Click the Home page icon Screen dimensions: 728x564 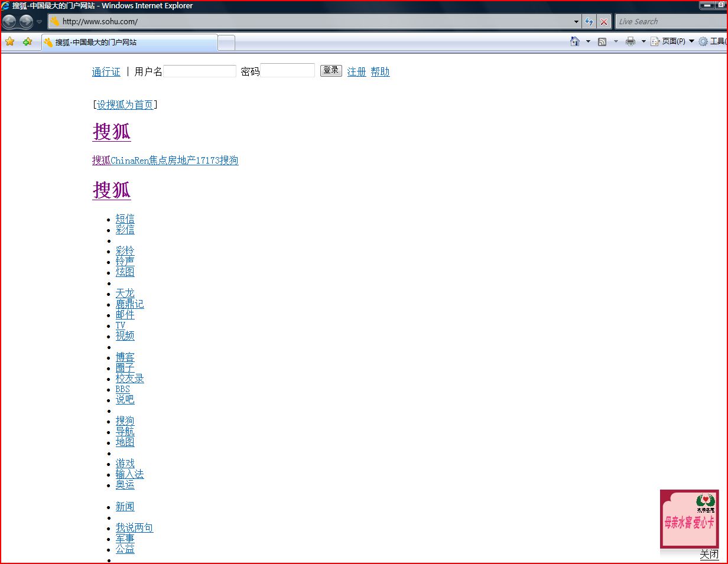[x=575, y=41]
